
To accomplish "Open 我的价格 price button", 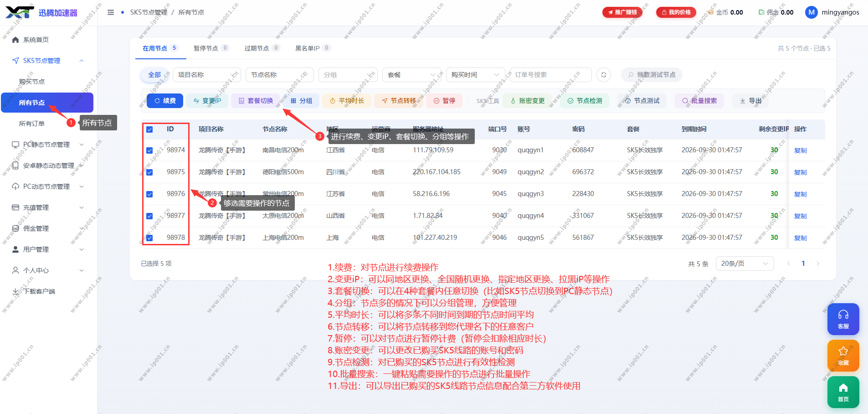I will coord(676,12).
